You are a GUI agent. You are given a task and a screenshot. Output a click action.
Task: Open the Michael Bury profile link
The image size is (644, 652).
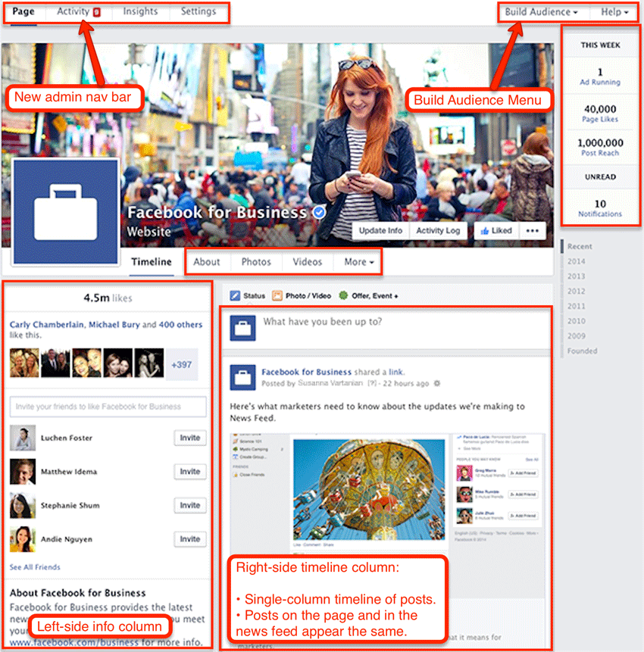(x=114, y=325)
